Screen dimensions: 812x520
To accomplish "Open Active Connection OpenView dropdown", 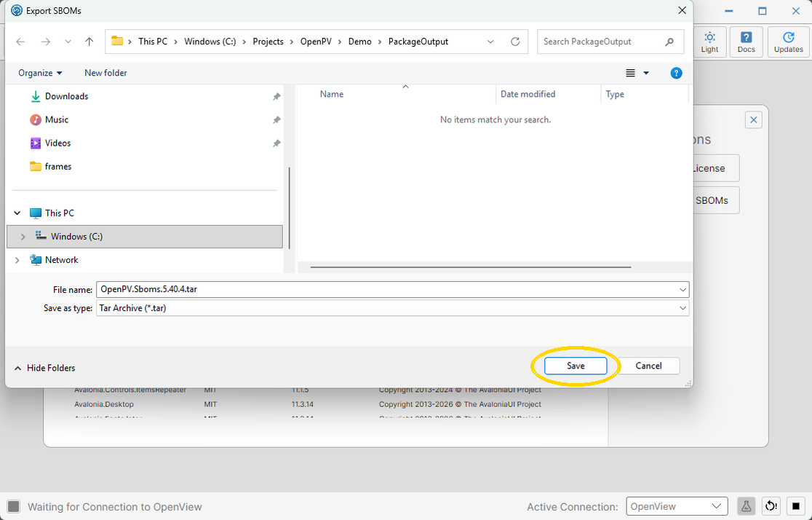I will [x=677, y=506].
